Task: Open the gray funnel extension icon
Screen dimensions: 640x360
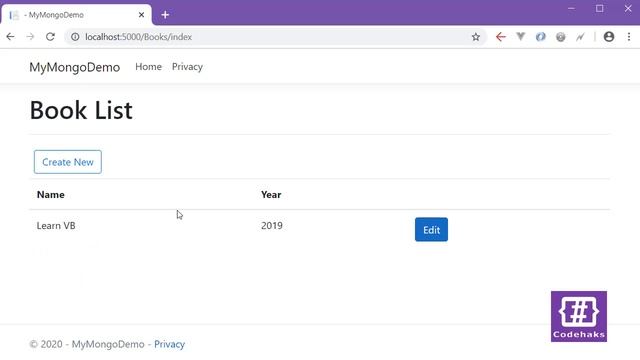Action: [520, 37]
